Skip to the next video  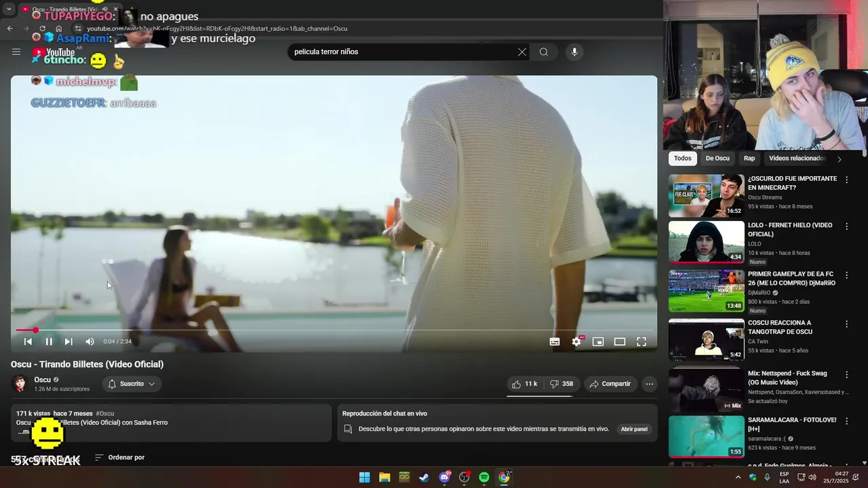(68, 342)
